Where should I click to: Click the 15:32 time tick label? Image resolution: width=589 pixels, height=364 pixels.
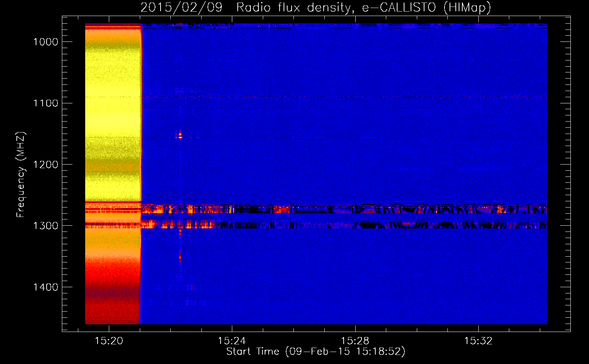pos(478,341)
